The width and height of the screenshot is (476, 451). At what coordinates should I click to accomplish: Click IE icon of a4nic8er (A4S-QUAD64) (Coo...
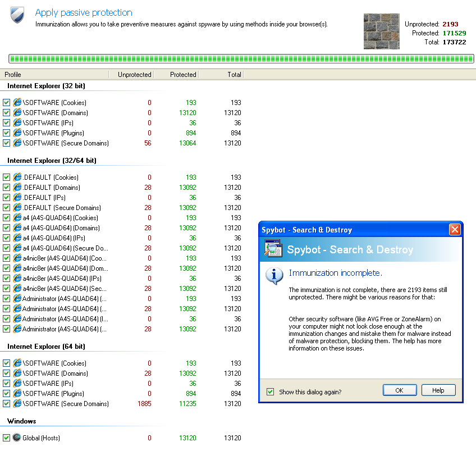pos(17,258)
